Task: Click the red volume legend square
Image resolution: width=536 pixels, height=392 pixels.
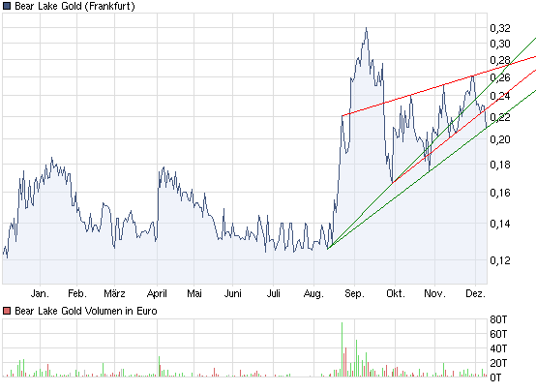Action: (x=7, y=311)
